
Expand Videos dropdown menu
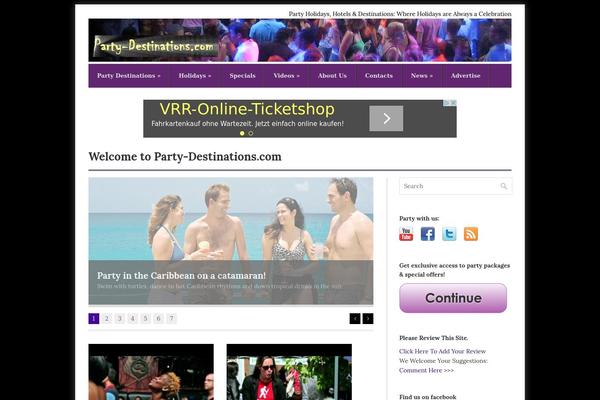click(286, 76)
